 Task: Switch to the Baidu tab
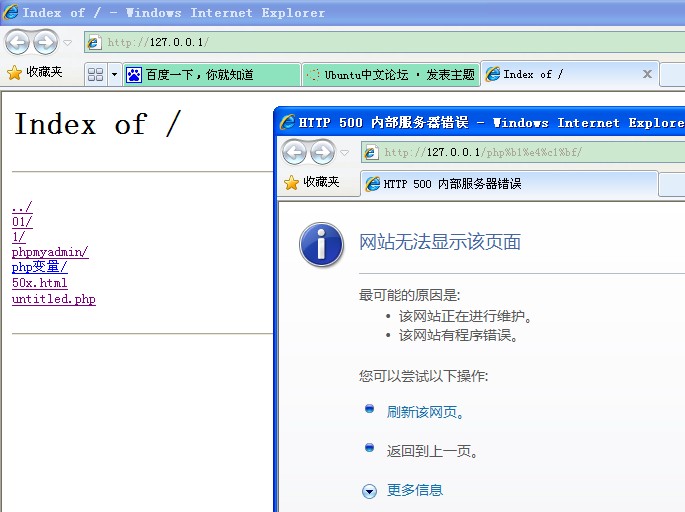pyautogui.click(x=212, y=75)
